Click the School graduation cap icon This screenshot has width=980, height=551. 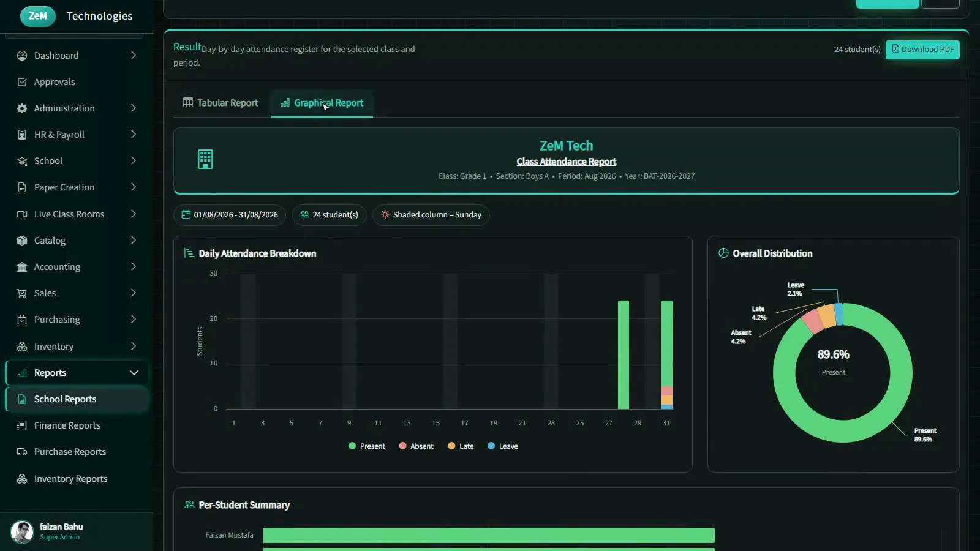(22, 161)
